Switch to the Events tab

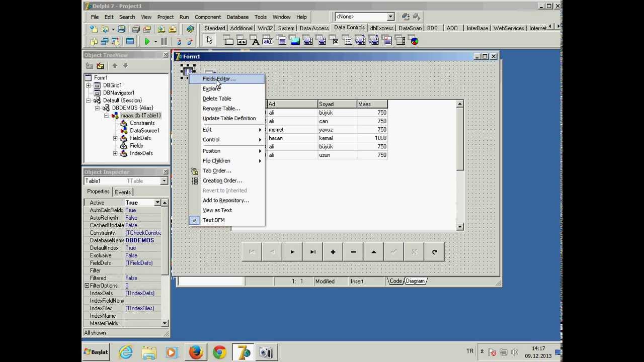[x=123, y=192]
